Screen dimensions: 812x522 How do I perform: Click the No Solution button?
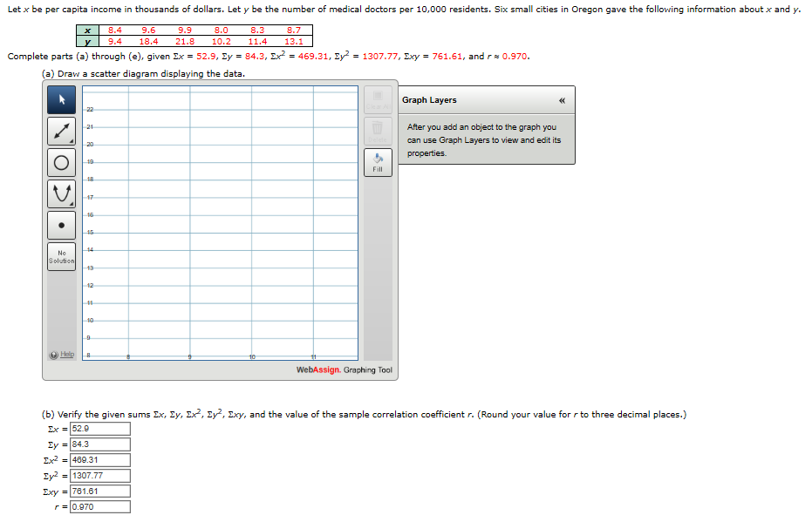pyautogui.click(x=61, y=256)
